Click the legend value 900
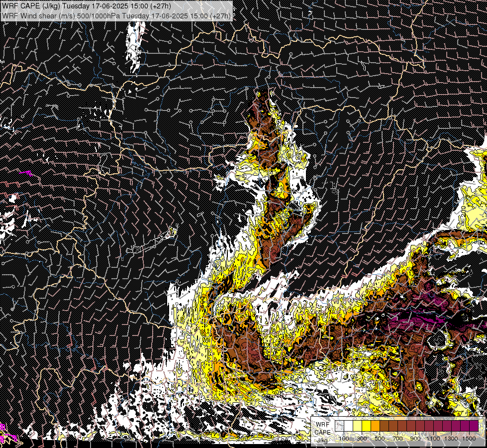This screenshot has width=487, height=448. tap(415, 439)
